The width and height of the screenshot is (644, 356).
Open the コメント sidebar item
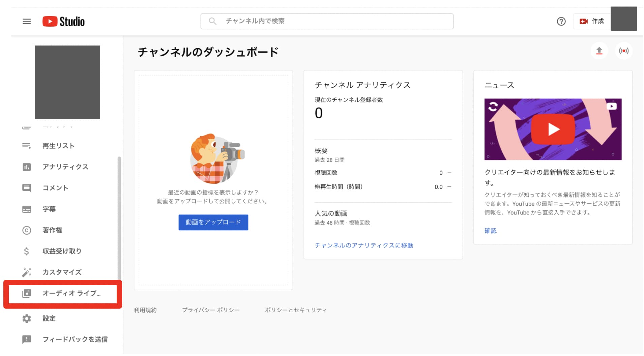[x=55, y=188]
